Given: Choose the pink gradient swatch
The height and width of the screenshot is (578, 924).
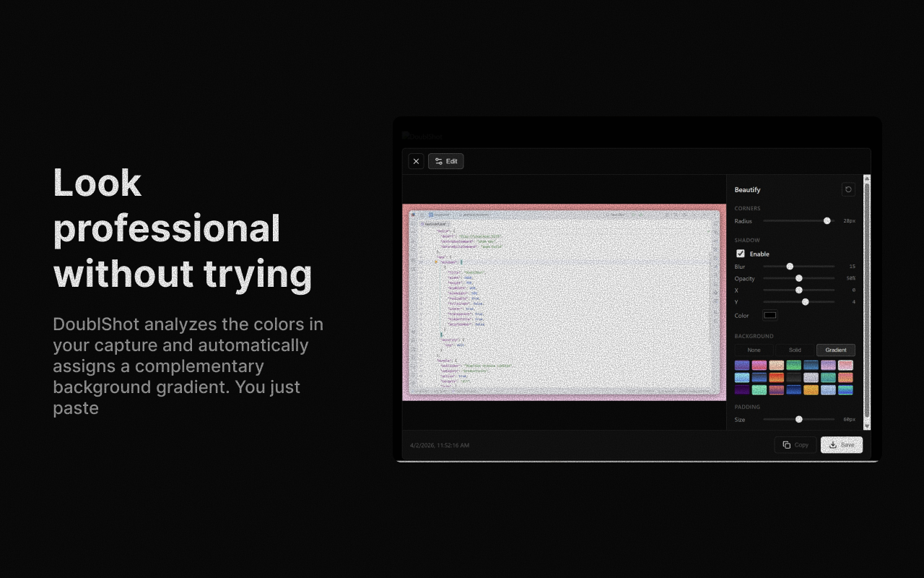Looking at the screenshot, I should tap(759, 366).
